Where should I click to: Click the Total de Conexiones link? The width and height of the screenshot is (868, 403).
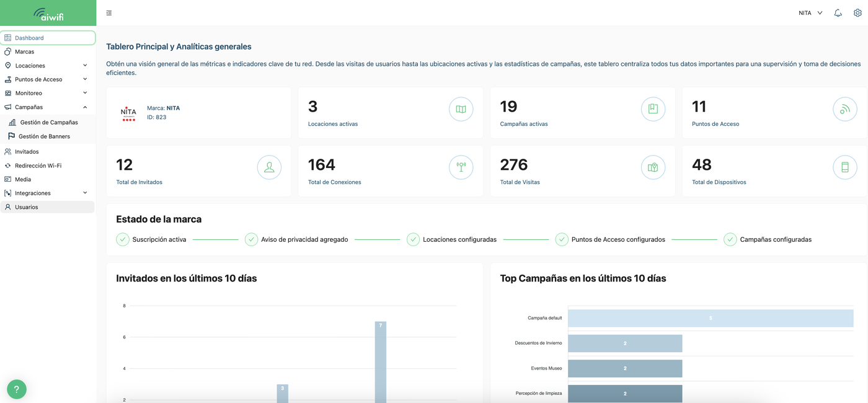click(334, 182)
